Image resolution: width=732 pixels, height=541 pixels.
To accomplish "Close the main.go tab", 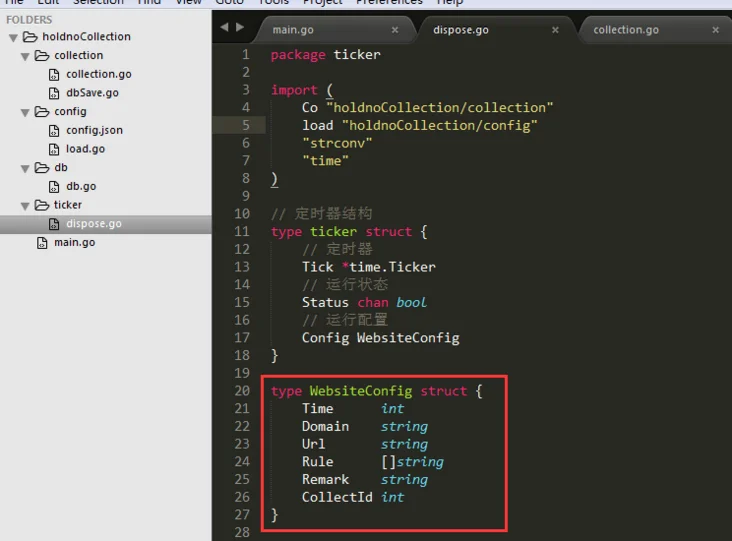I will (x=394, y=30).
